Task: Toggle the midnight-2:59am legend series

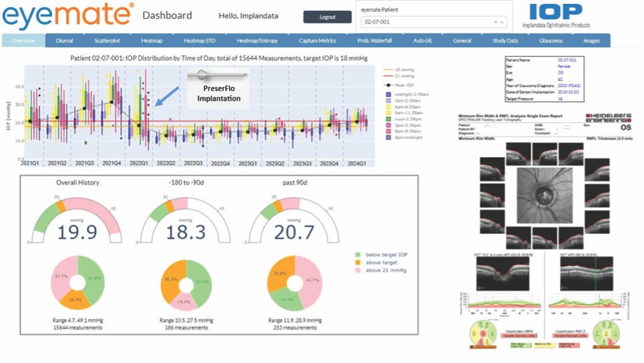Action: pos(388,94)
